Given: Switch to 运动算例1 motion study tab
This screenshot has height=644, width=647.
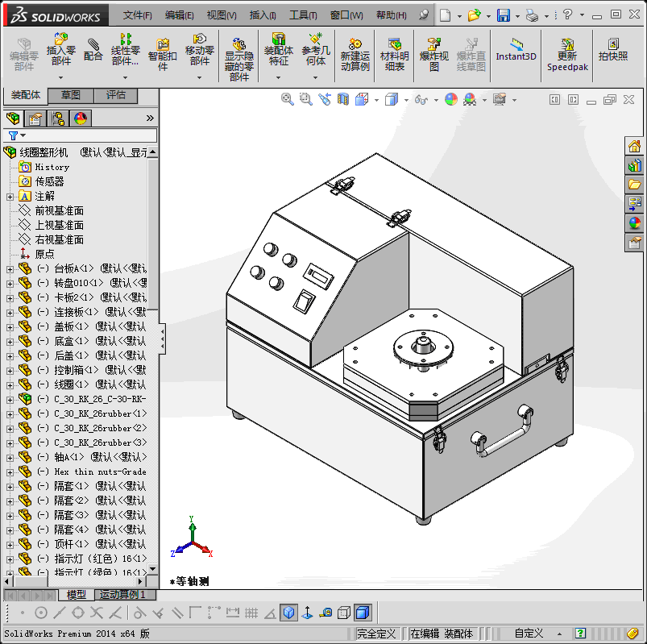Looking at the screenshot, I should pyautogui.click(x=126, y=595).
